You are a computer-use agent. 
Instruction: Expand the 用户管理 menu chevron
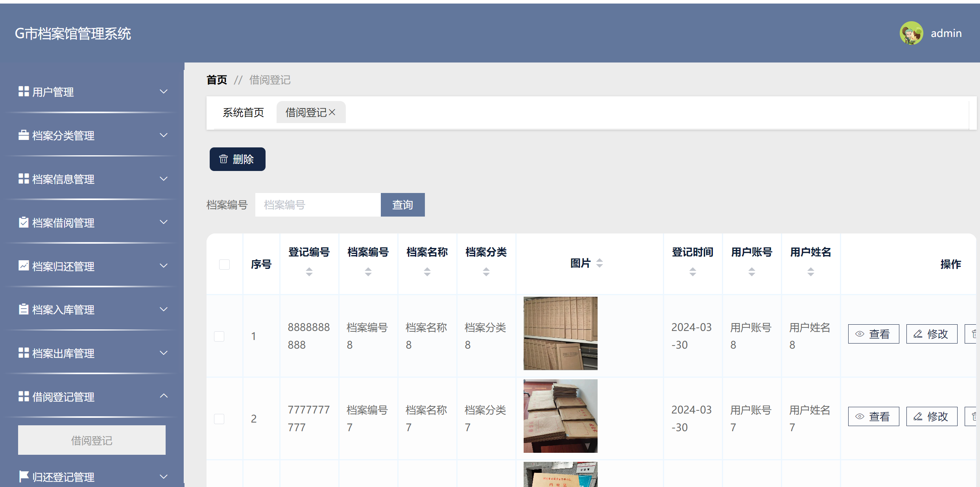[164, 92]
